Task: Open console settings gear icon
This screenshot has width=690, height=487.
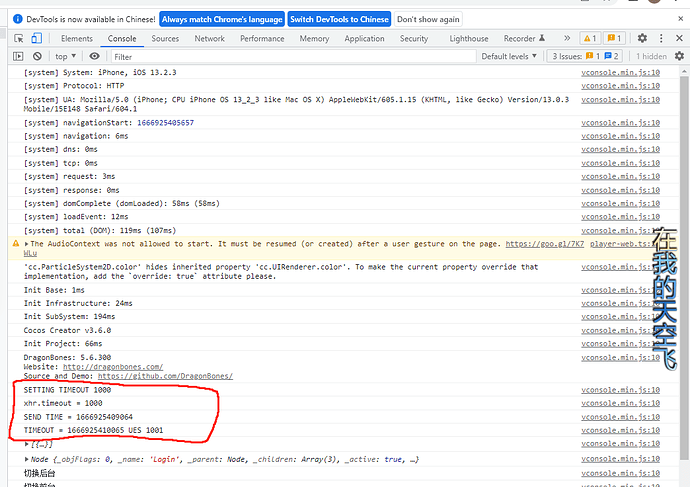Action: click(679, 56)
